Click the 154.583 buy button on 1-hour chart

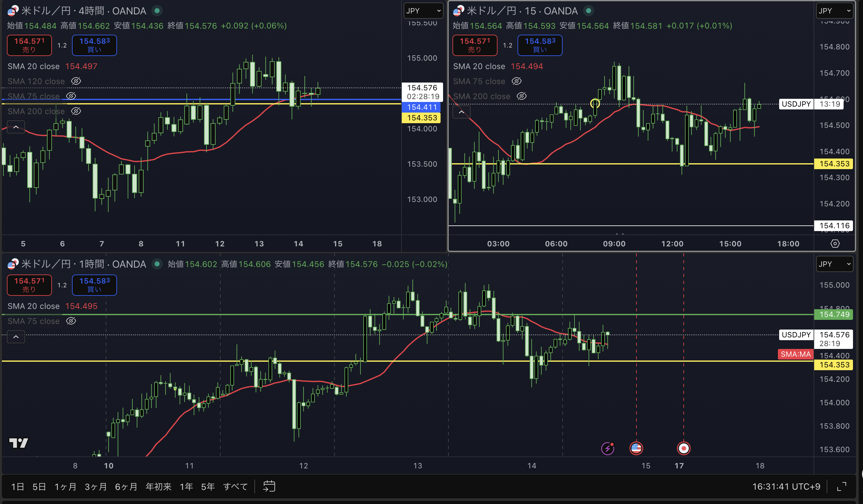click(x=94, y=285)
